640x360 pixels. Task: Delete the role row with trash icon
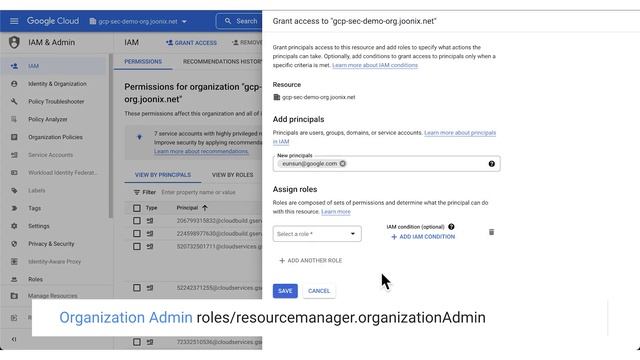(491, 232)
